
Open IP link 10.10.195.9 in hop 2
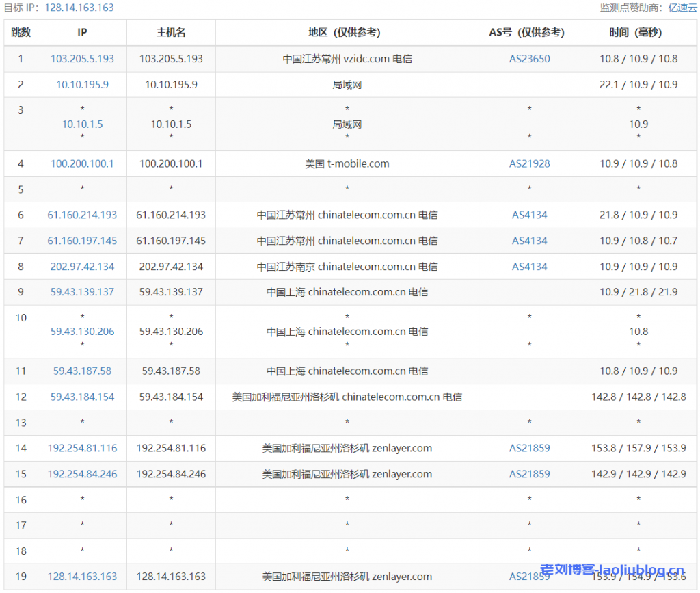click(82, 85)
